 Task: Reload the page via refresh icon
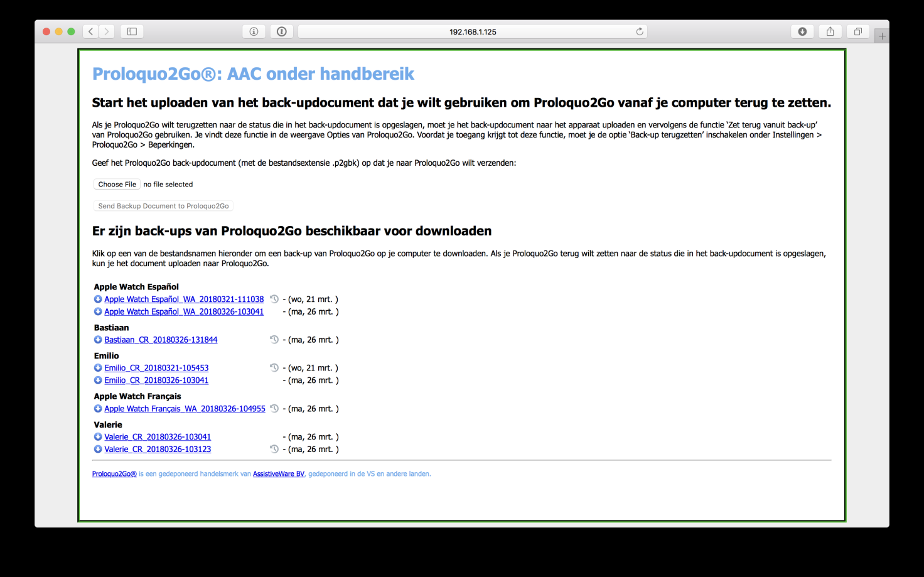(x=640, y=31)
